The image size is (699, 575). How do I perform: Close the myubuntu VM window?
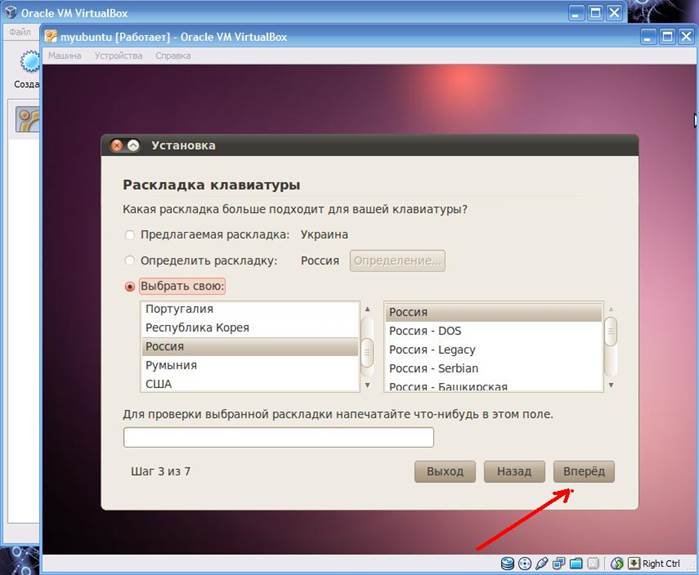[687, 37]
